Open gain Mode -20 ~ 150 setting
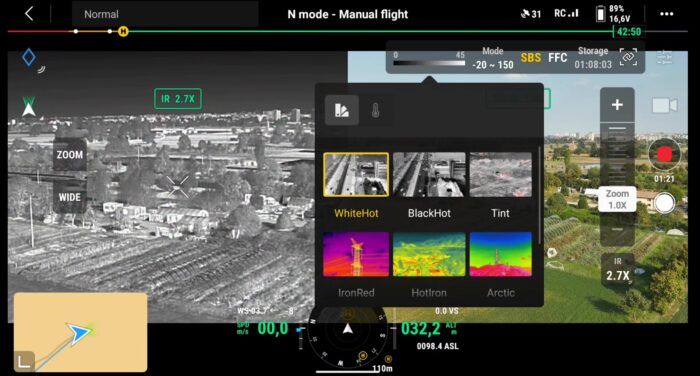700x376 pixels. [x=493, y=58]
